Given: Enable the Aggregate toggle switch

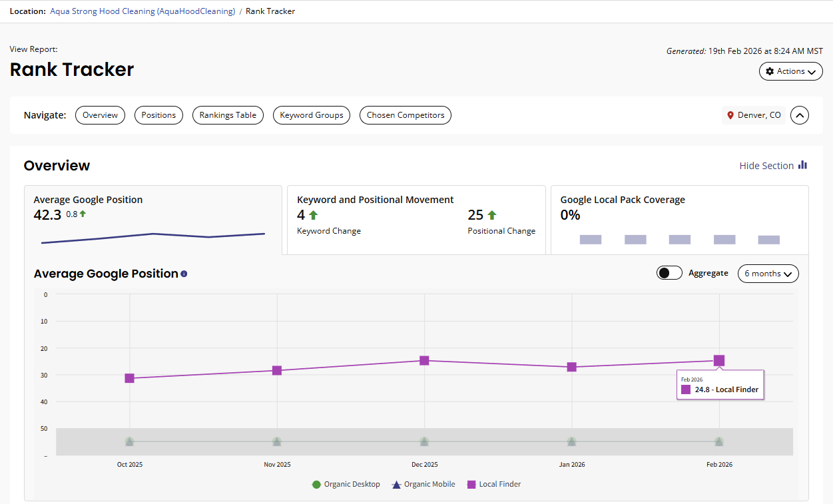Looking at the screenshot, I should (x=669, y=273).
